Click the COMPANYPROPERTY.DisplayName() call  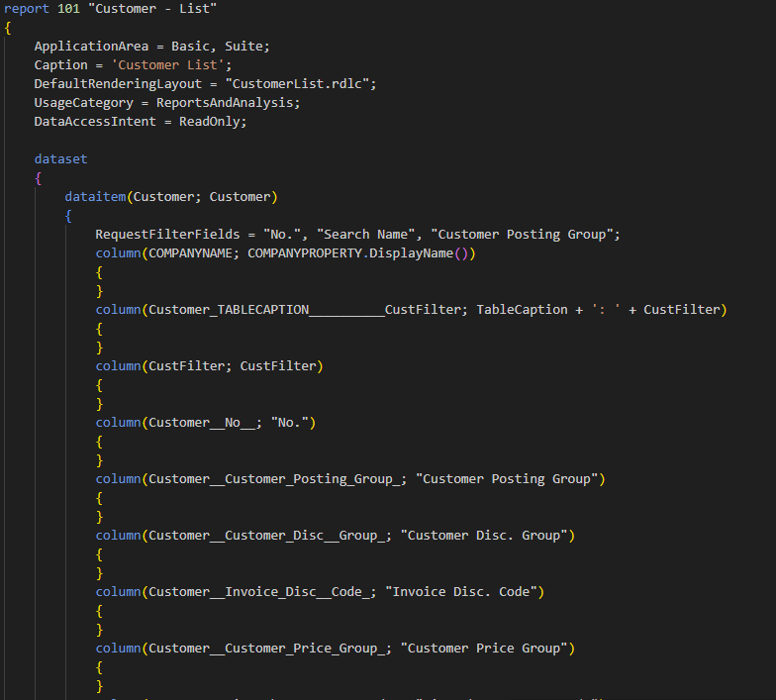coord(361,253)
